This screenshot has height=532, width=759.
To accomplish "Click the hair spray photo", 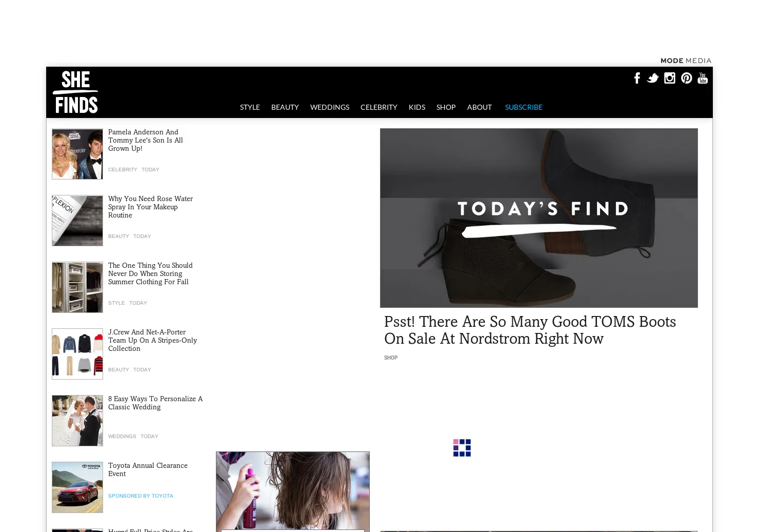I will (293, 491).
